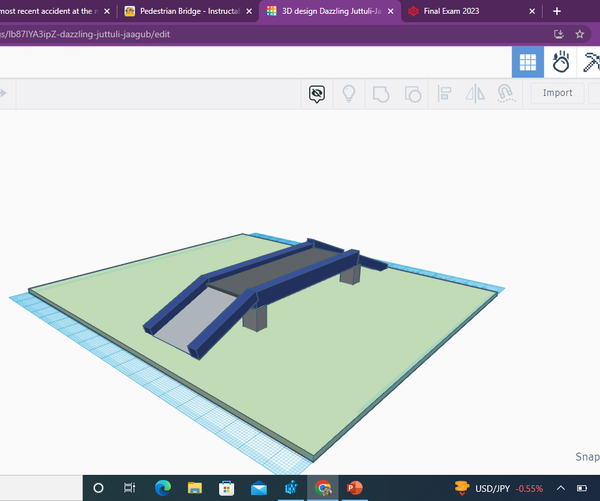Viewport: 600px width, 501px height.
Task: Switch to the Pedestrian Bridge Instructables tab
Action: pyautogui.click(x=189, y=11)
